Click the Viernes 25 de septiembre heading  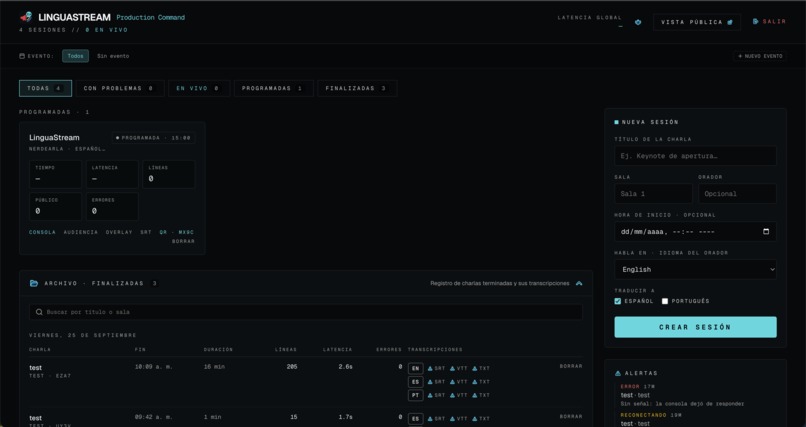(x=83, y=335)
